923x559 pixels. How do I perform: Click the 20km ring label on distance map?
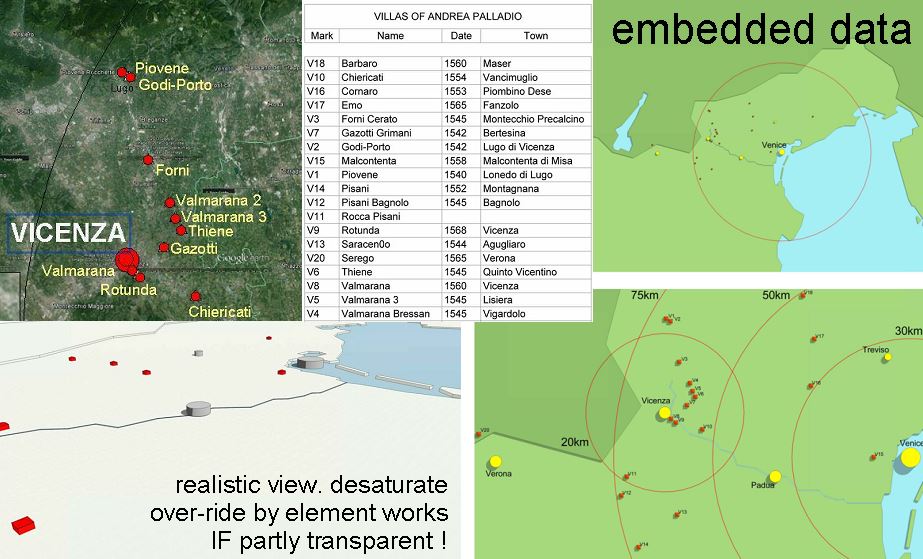[x=575, y=442]
